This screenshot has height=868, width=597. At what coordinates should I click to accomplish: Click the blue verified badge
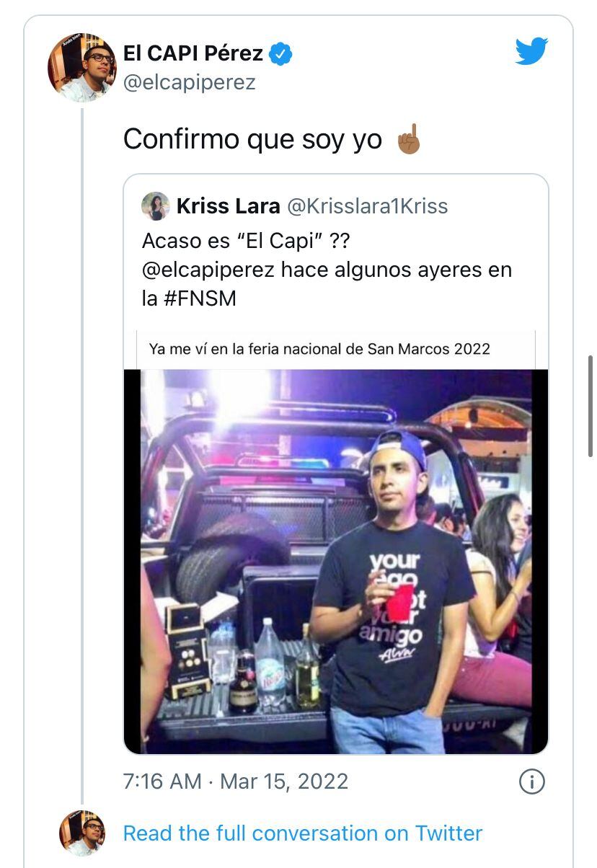[280, 54]
